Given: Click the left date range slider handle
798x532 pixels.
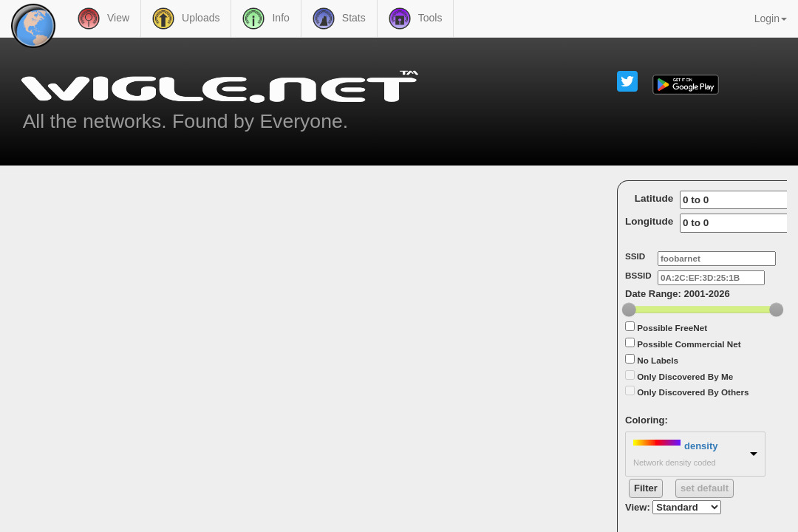Looking at the screenshot, I should [629, 310].
